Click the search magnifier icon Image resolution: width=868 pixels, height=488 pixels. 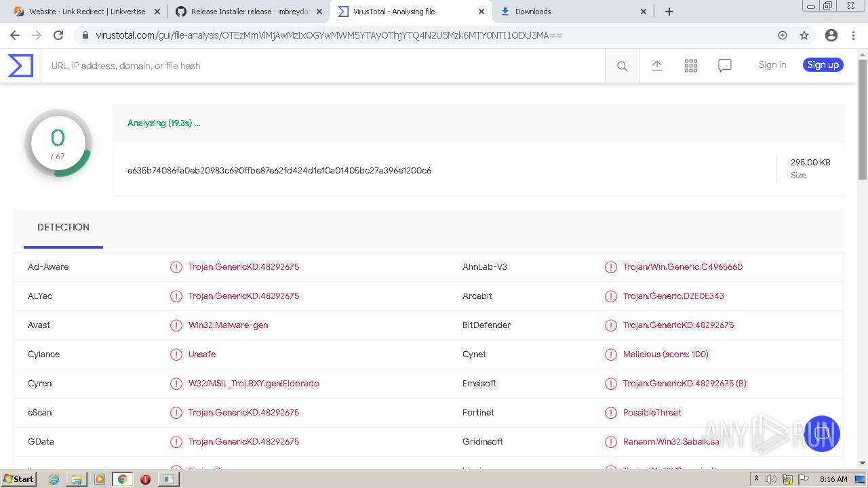[x=622, y=66]
